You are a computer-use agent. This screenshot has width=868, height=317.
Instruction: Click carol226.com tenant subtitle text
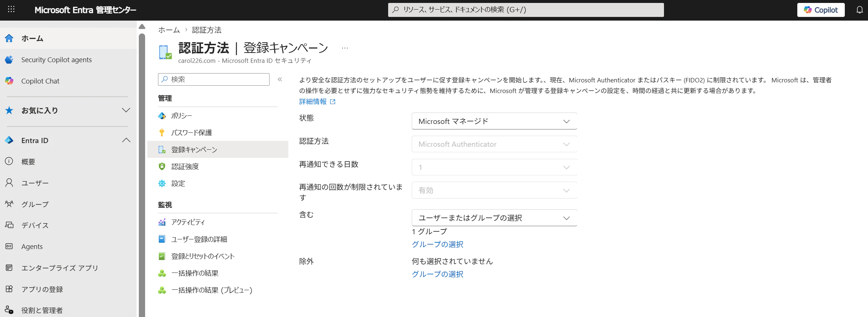[x=245, y=61]
